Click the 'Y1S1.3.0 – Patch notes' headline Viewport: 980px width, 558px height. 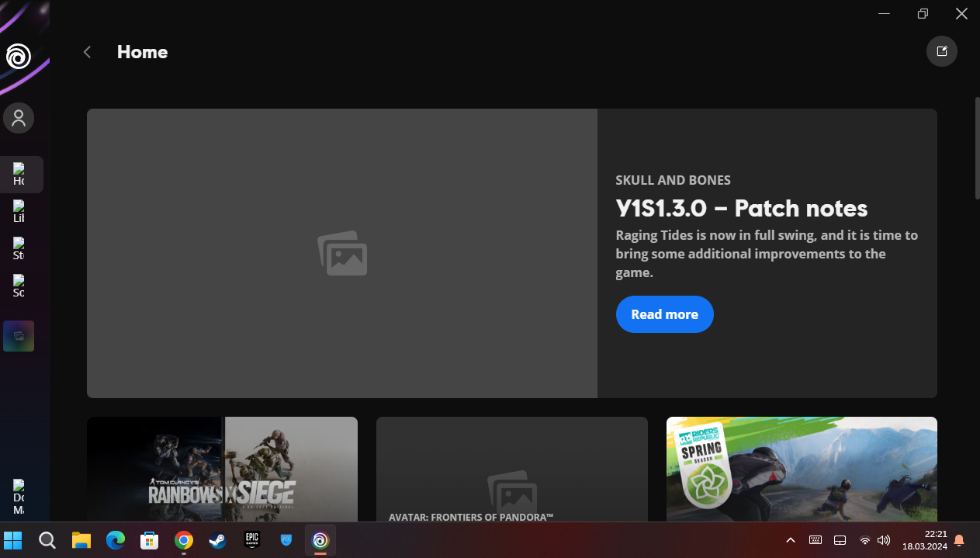pos(742,208)
